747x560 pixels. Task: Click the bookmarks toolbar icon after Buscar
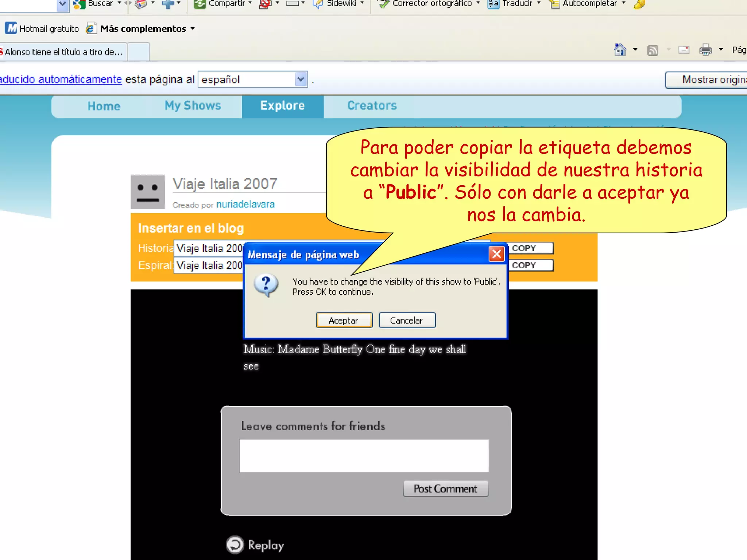(141, 4)
